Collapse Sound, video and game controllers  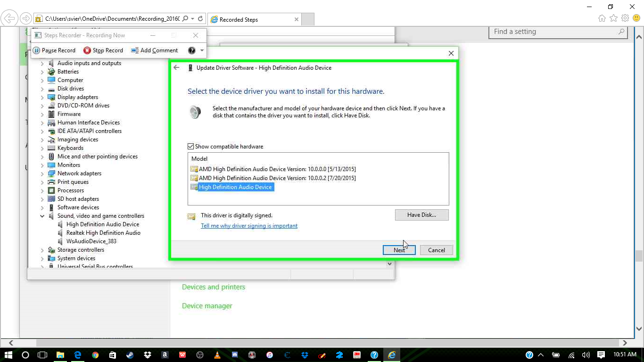click(x=42, y=216)
